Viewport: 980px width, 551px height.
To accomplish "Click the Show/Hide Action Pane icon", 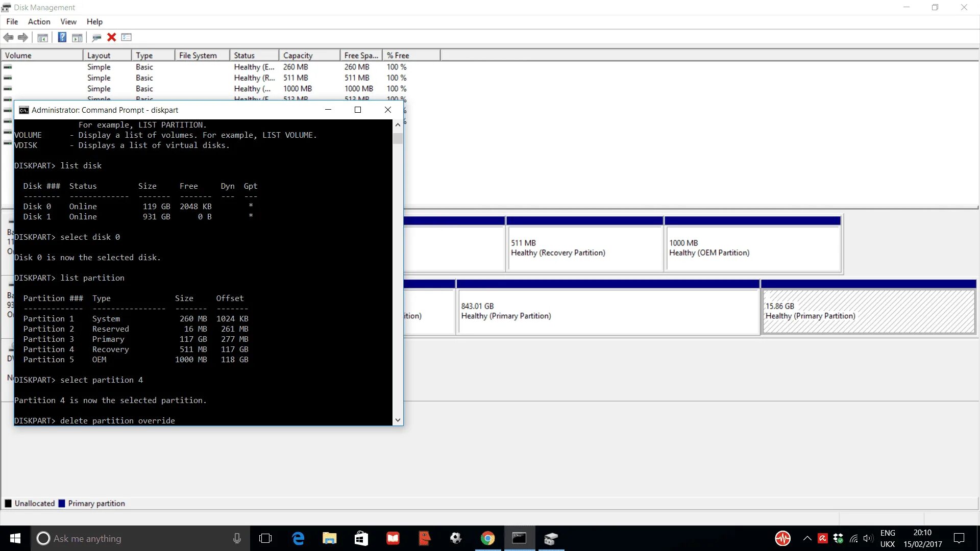I will pyautogui.click(x=77, y=37).
